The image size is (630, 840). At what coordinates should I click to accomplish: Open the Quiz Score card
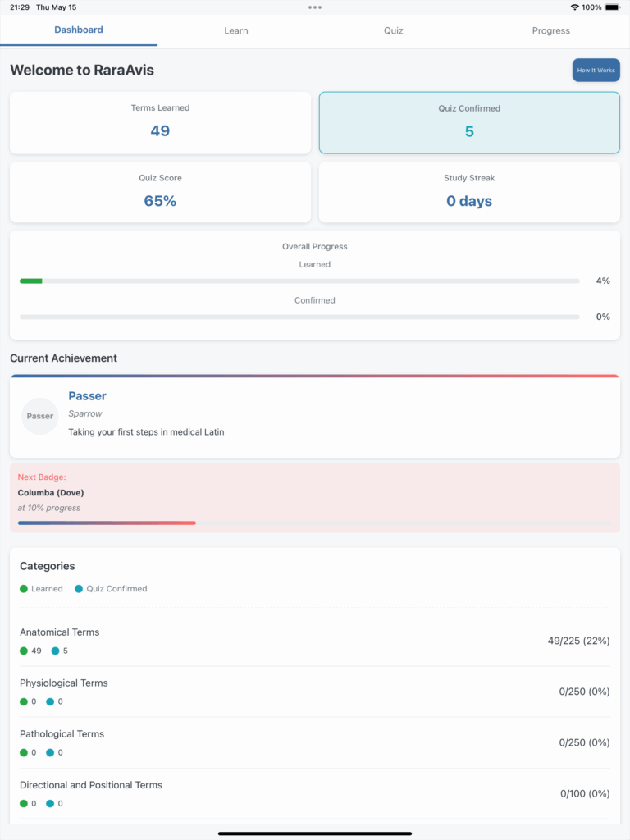pyautogui.click(x=160, y=192)
